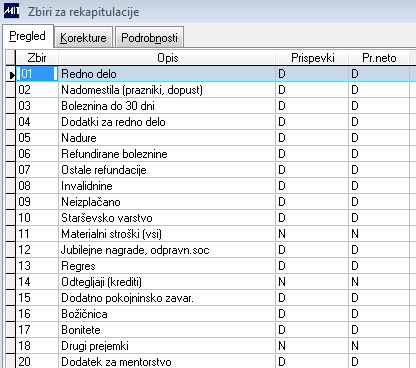Click Zbir cell 02
Viewport: 416px width, 368px height.
(37, 90)
